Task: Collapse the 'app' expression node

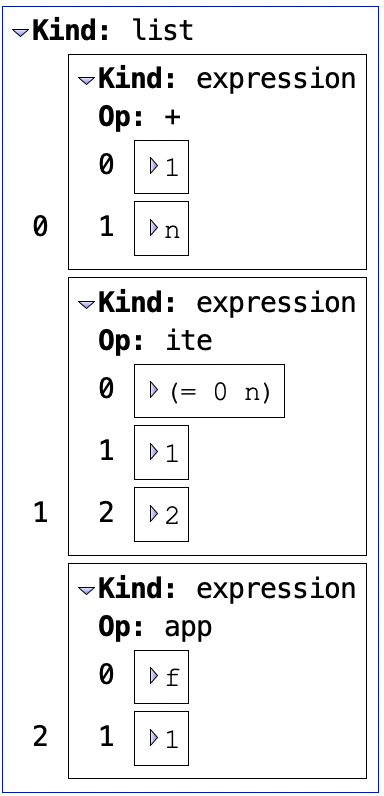Action: coord(87,590)
